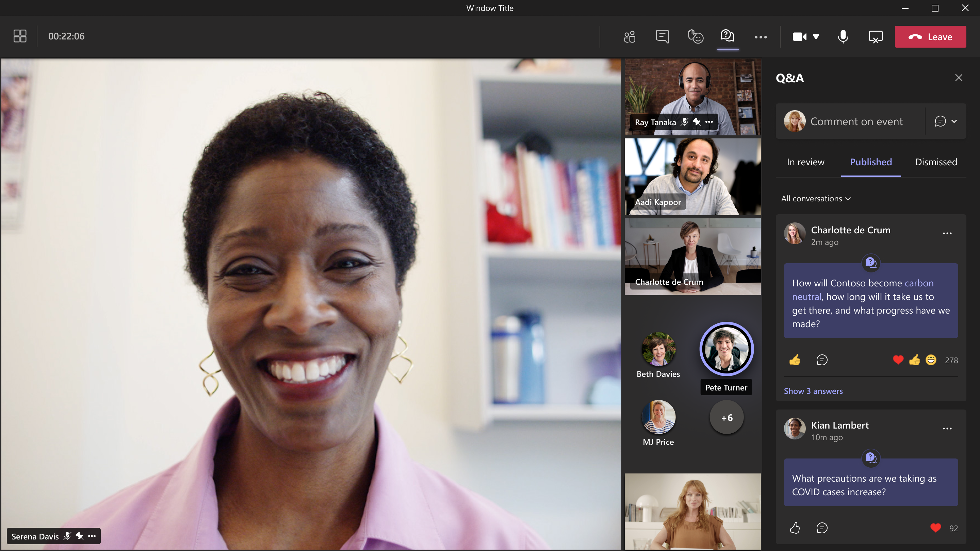Click the Leave meeting button
Image resolution: width=980 pixels, height=551 pixels.
pyautogui.click(x=930, y=37)
